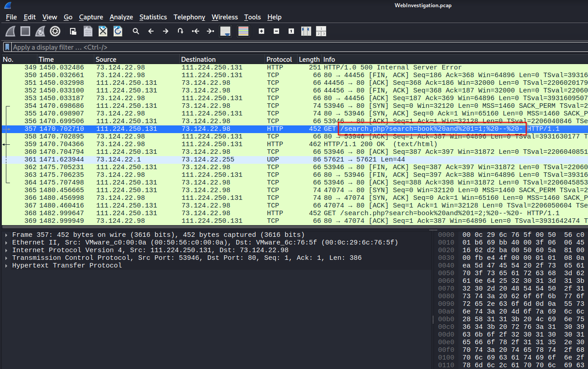This screenshot has width=588, height=369.
Task: Open the Analyze menu
Action: click(x=121, y=17)
